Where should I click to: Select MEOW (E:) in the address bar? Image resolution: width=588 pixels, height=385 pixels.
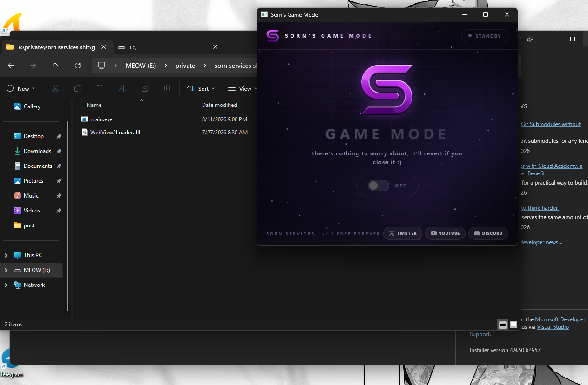pos(141,66)
